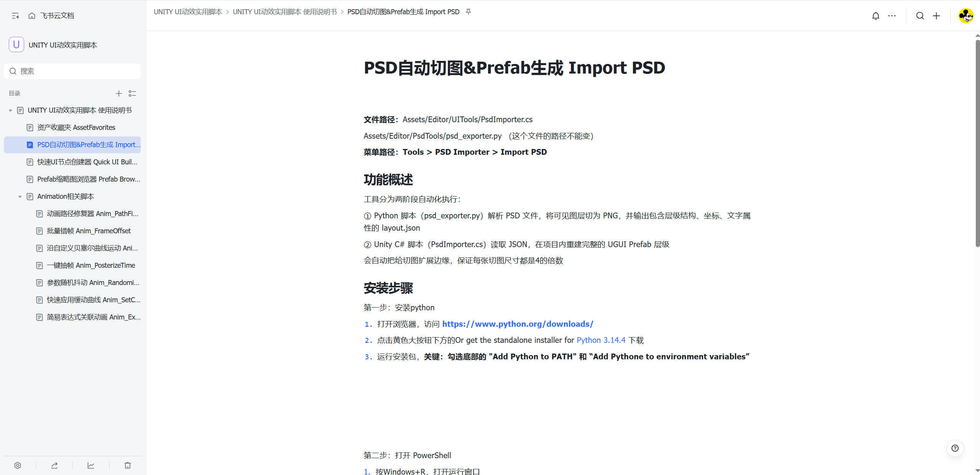Go to home via the house icon
Image resolution: width=980 pixels, height=475 pixels.
coord(32,16)
